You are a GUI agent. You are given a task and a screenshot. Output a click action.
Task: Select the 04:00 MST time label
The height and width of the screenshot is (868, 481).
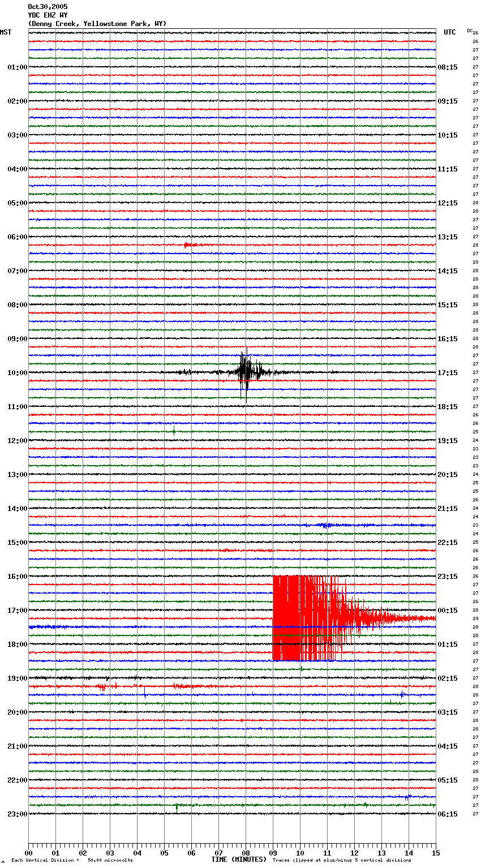(x=17, y=169)
